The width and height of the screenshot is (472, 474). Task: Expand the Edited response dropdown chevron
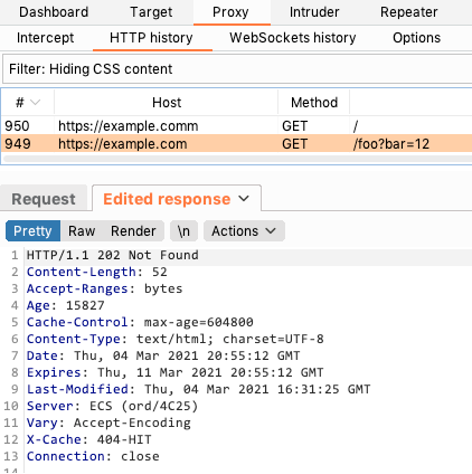tap(244, 199)
